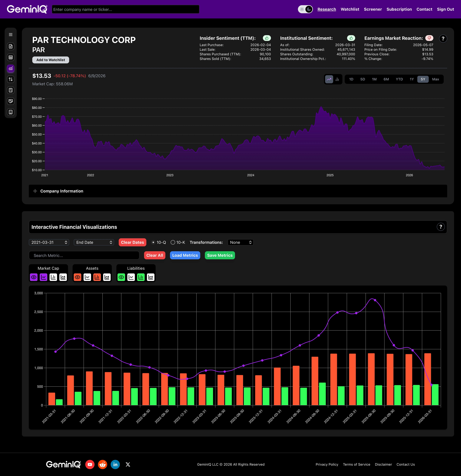This screenshot has width=461, height=476.
Task: Set Liabilities to area chart
Action: point(151,277)
